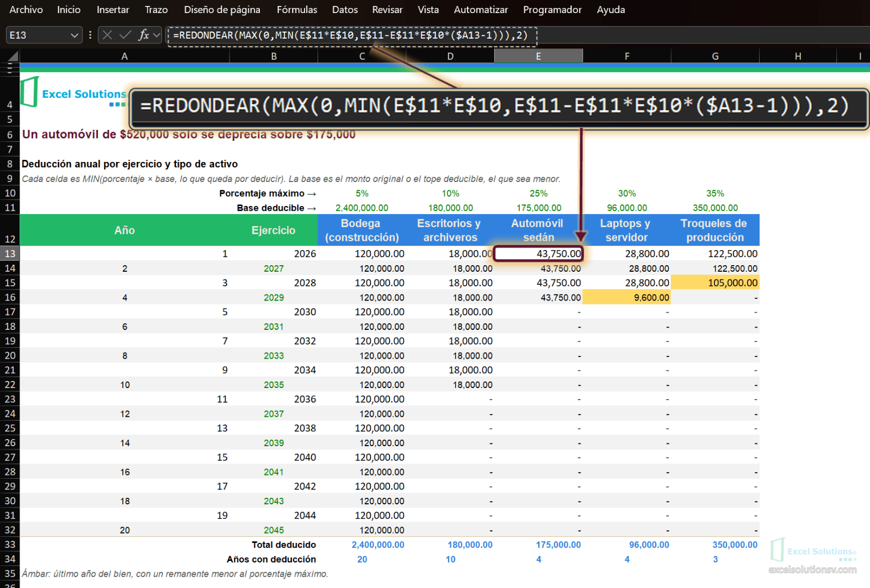This screenshot has width=870, height=588.
Task: Expand the Name Box dropdown arrow
Action: 74,35
